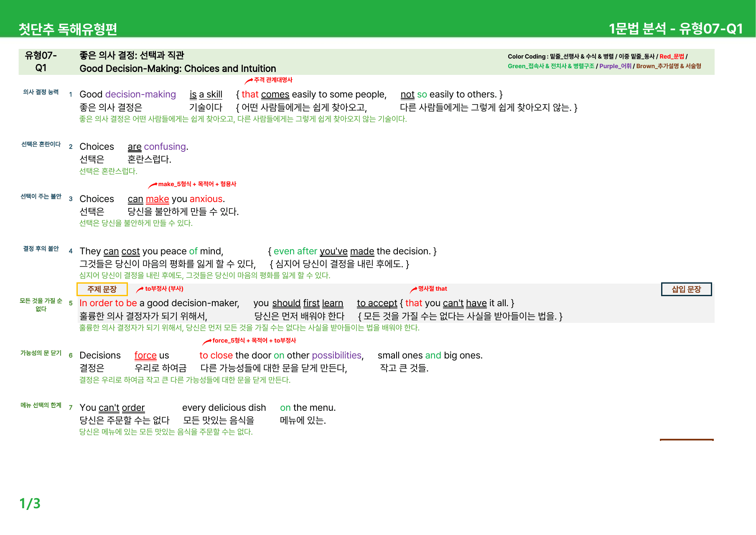This screenshot has height=535, width=756.
Task: Click the side label '의사 결정 능력'
Action: tap(41, 92)
